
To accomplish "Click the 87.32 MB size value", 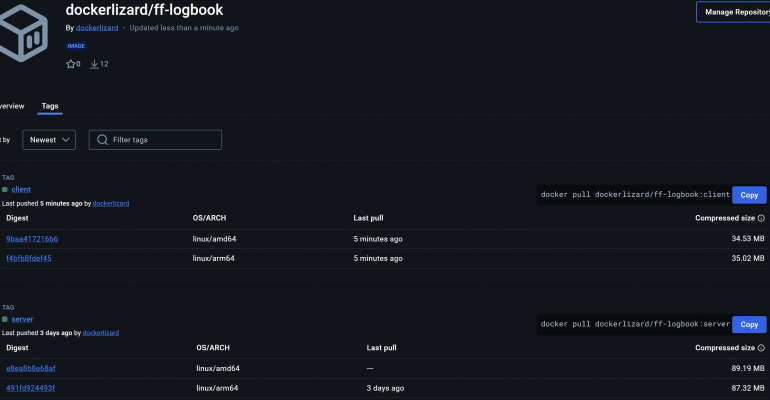I will pyautogui.click(x=748, y=388).
